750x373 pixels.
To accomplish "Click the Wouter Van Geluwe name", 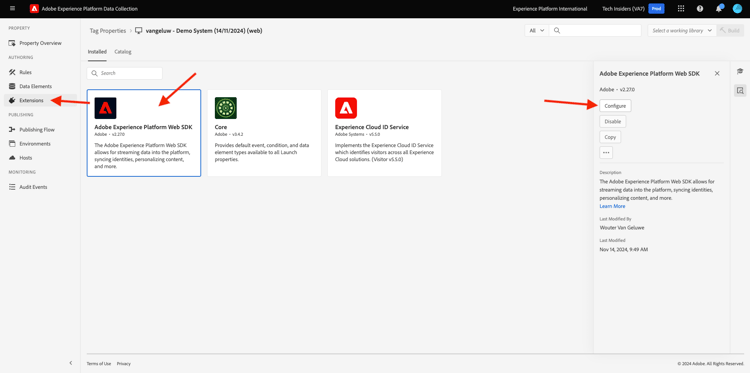I will tap(621, 228).
